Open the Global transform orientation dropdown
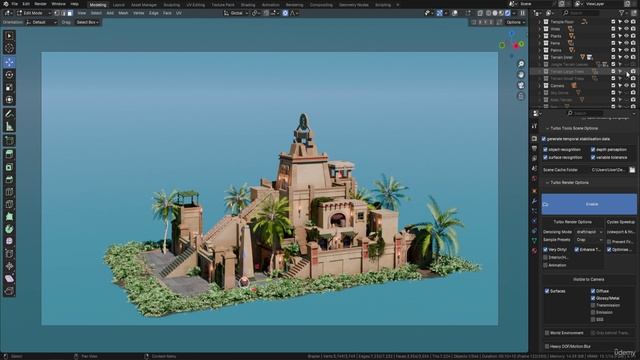Screen dimensions: 640x360 [236, 13]
